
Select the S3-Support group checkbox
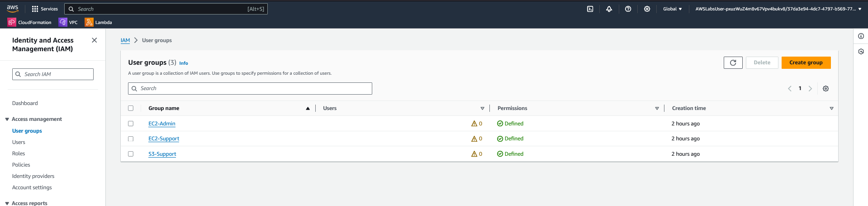pyautogui.click(x=131, y=154)
